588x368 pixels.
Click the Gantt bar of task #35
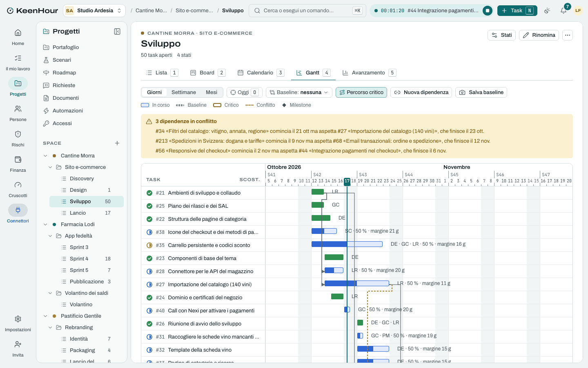(347, 244)
